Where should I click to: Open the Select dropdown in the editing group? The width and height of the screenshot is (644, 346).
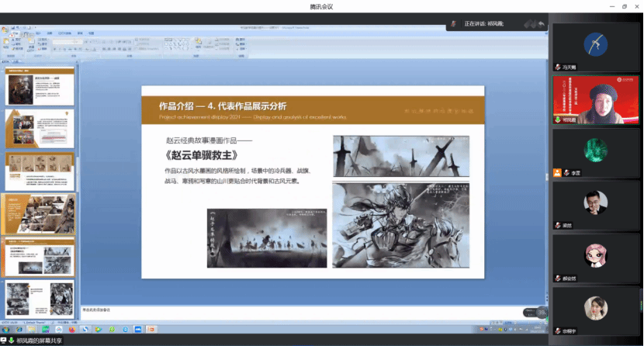pos(241,49)
